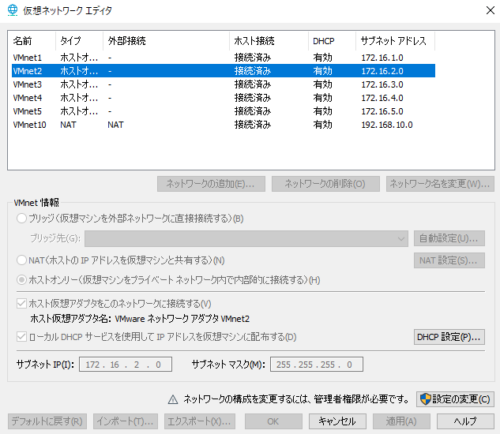This screenshot has width=500, height=434.
Task: Click 接続済み cell in VMnet1 row
Action: [x=253, y=58]
